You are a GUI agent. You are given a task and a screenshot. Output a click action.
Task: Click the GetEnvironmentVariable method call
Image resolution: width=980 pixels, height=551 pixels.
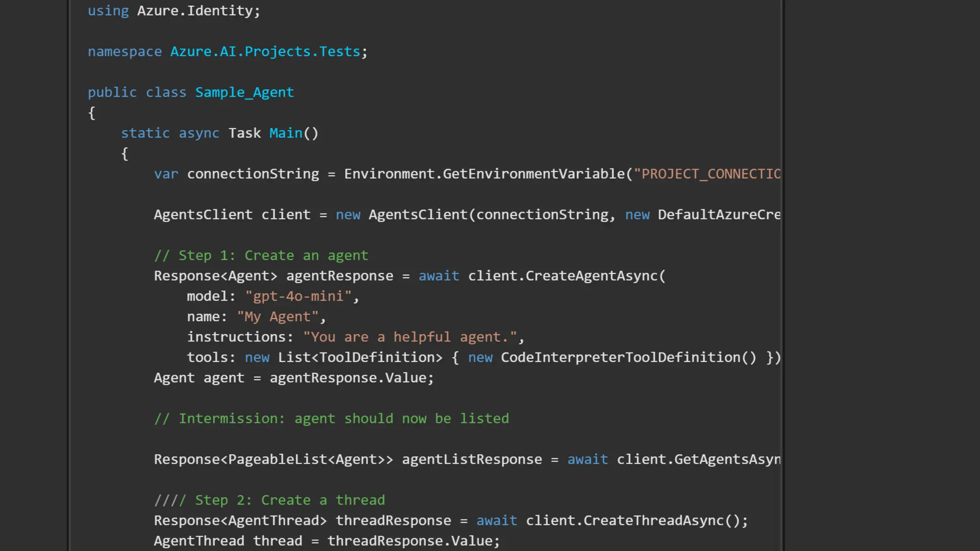(x=534, y=174)
